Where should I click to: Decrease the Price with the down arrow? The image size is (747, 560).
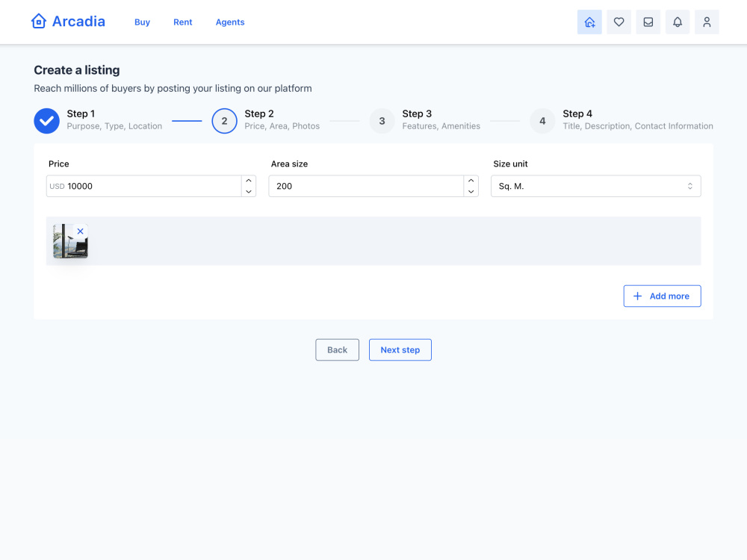point(249,191)
